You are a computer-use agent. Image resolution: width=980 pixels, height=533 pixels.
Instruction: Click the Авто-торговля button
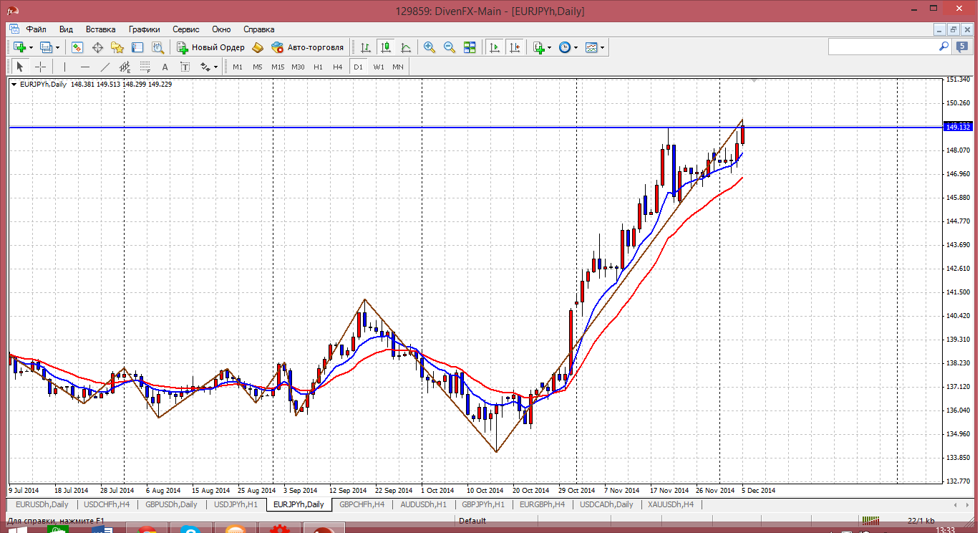308,47
